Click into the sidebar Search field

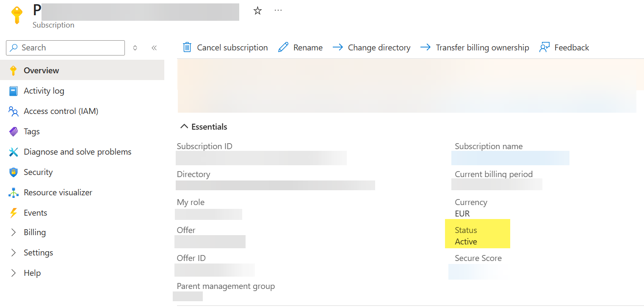pos(66,48)
